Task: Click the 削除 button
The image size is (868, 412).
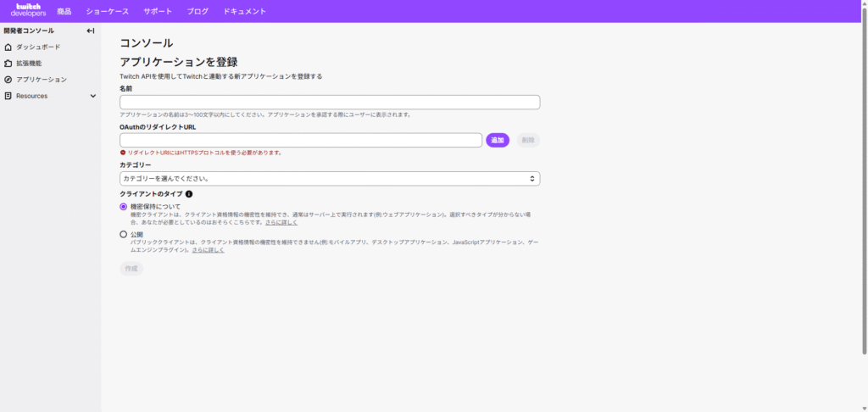Action: tap(528, 140)
